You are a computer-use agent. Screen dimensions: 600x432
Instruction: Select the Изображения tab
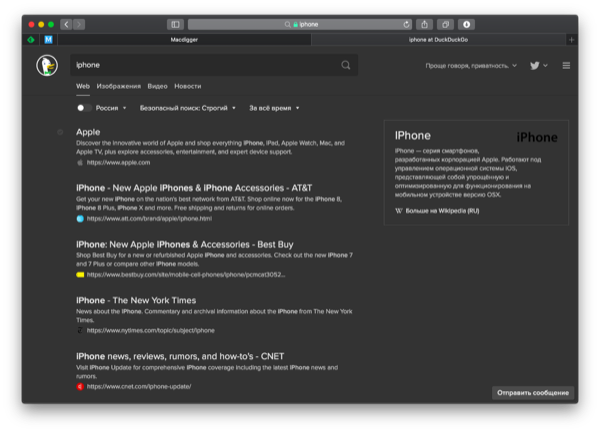119,86
